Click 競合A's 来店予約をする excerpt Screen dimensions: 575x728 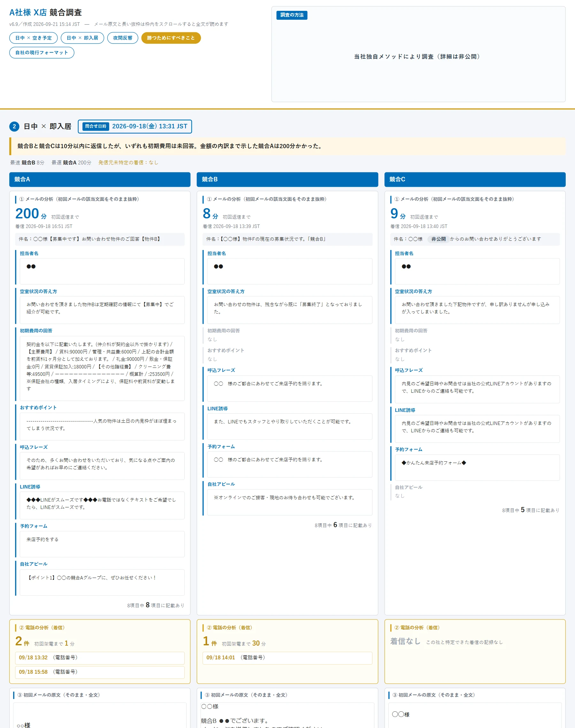[102, 544]
